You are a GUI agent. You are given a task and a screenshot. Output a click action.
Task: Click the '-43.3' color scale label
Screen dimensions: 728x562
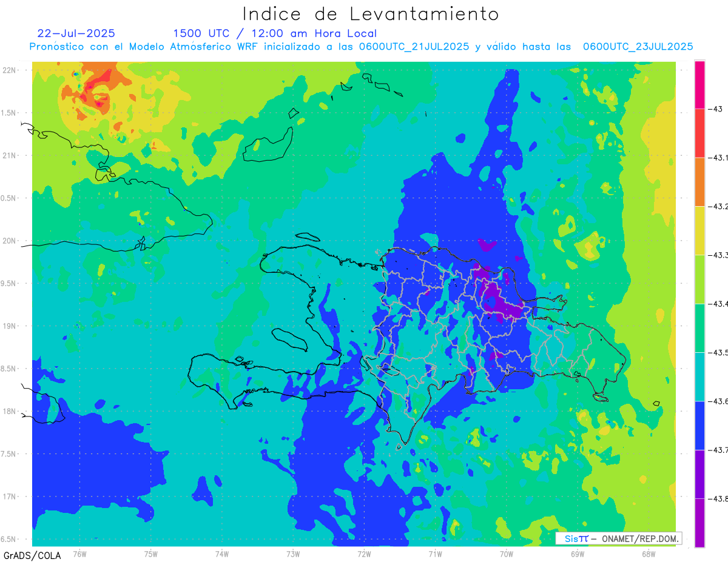click(x=719, y=255)
